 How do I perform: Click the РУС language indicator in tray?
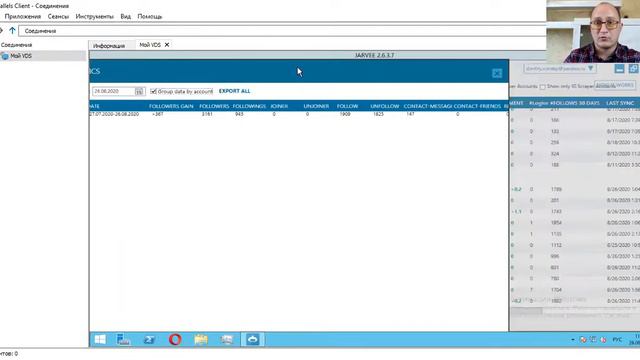click(617, 340)
